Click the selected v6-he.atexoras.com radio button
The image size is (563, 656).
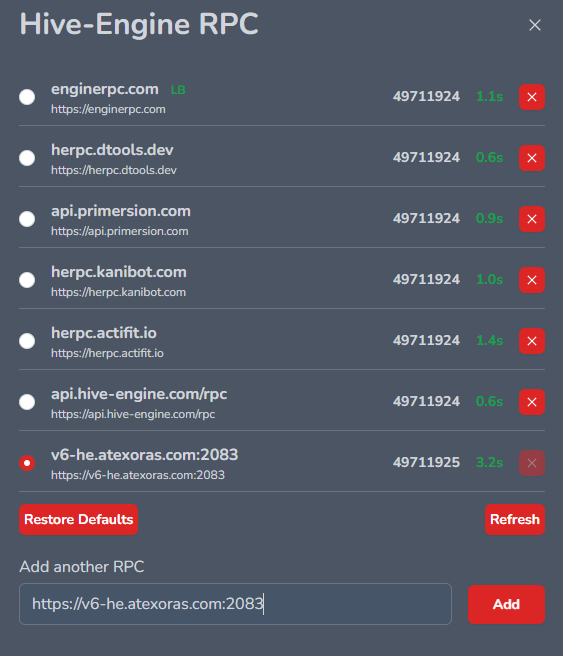click(x=27, y=463)
